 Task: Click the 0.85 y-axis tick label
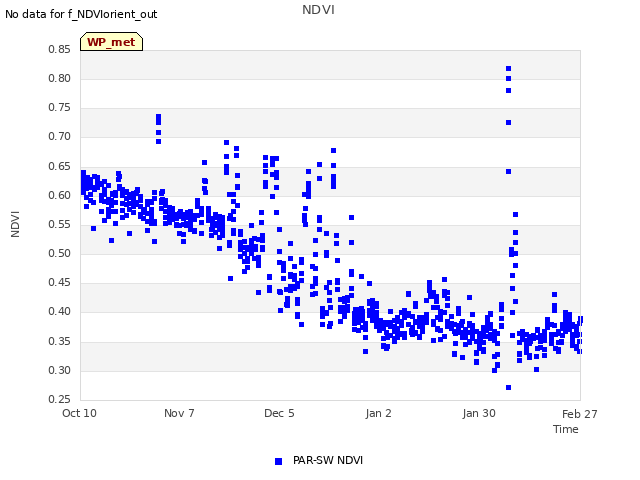59,49
